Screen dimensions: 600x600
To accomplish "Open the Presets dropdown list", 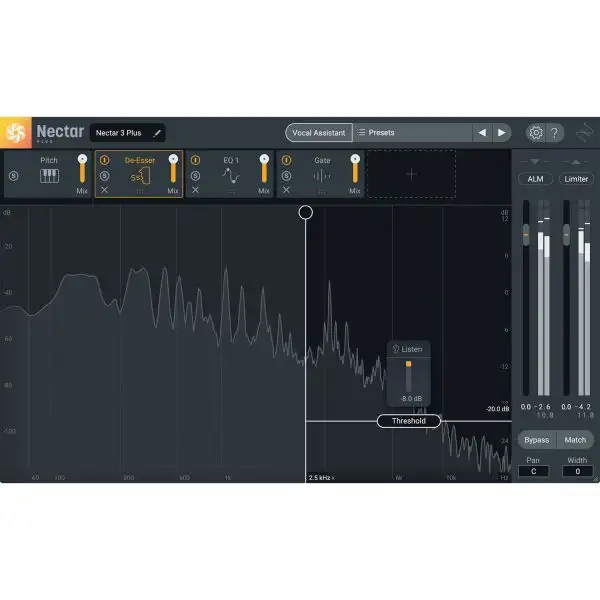I will [x=410, y=132].
